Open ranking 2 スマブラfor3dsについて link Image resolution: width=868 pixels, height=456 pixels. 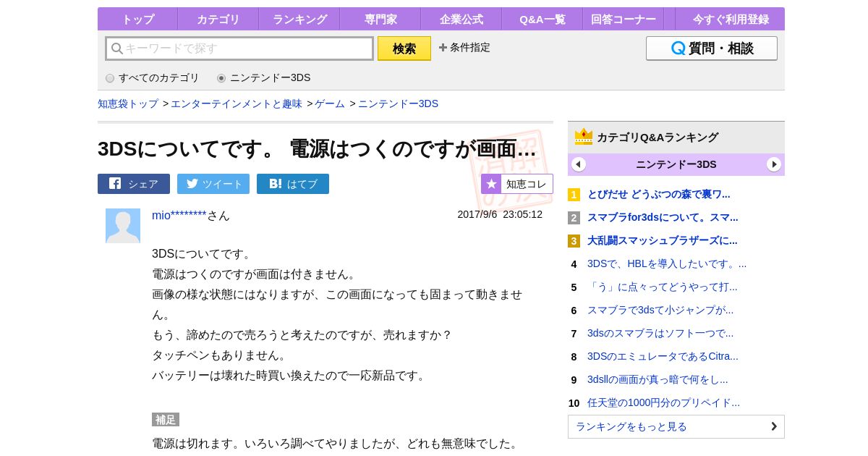(x=663, y=217)
